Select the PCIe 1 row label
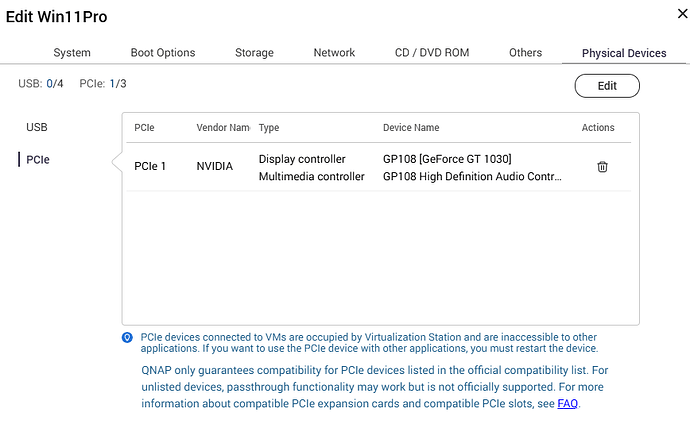 [150, 166]
